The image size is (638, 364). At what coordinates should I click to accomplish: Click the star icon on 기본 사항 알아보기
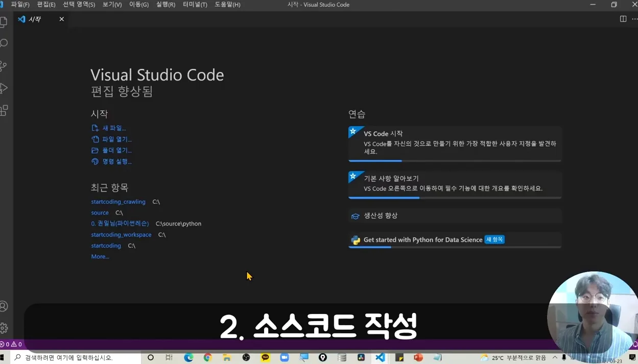(353, 177)
